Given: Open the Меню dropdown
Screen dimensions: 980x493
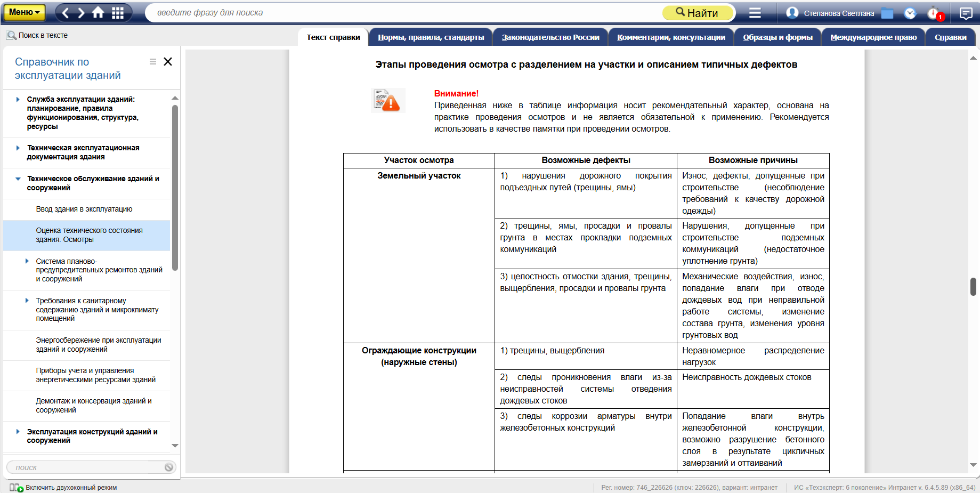Looking at the screenshot, I should point(24,12).
